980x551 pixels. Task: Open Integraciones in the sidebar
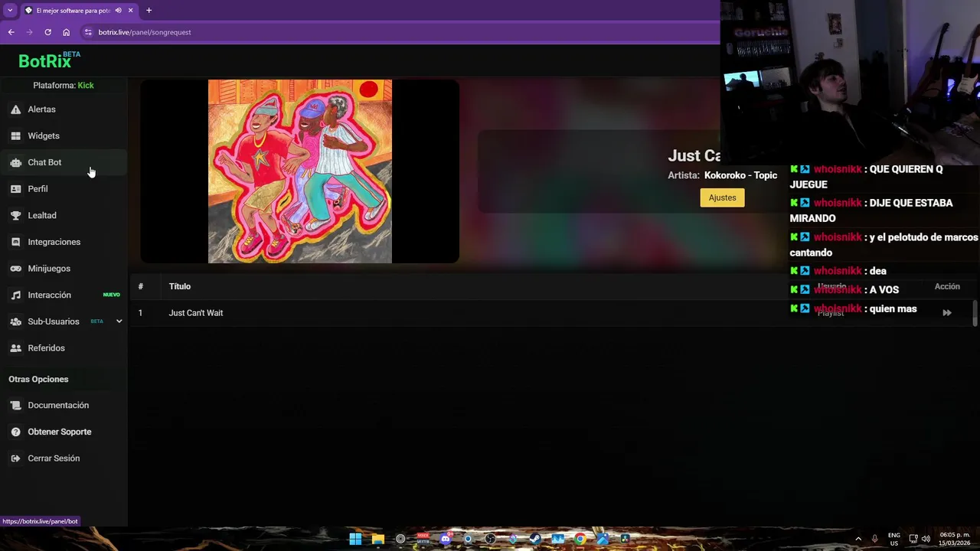tap(64, 242)
